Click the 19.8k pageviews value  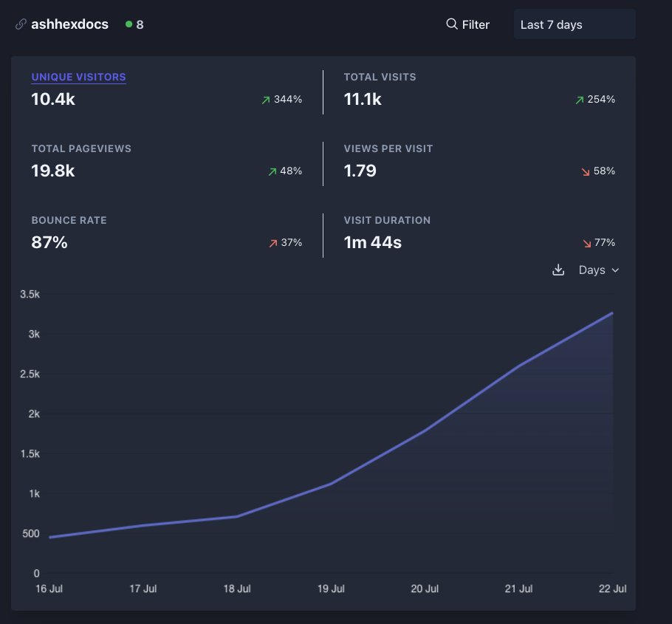(x=53, y=171)
